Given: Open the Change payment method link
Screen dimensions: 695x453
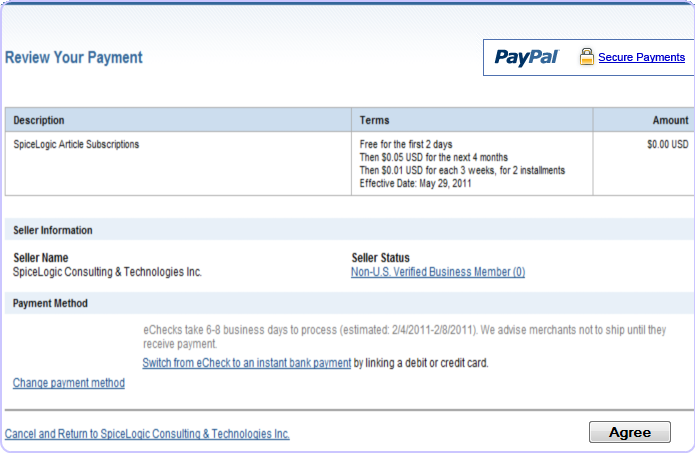Looking at the screenshot, I should pyautogui.click(x=69, y=383).
